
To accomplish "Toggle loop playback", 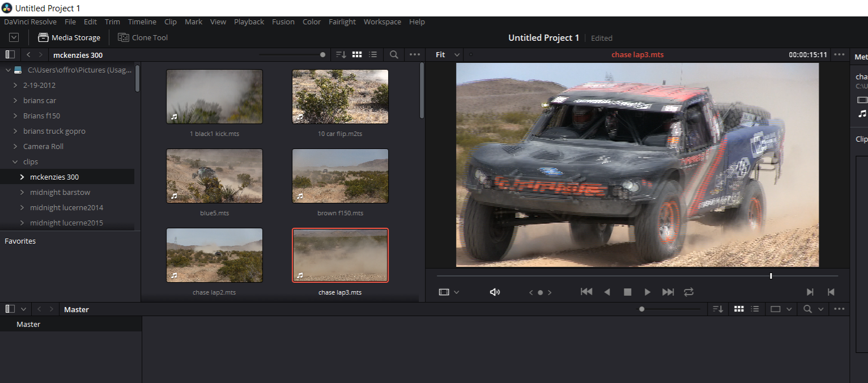I will (x=688, y=292).
